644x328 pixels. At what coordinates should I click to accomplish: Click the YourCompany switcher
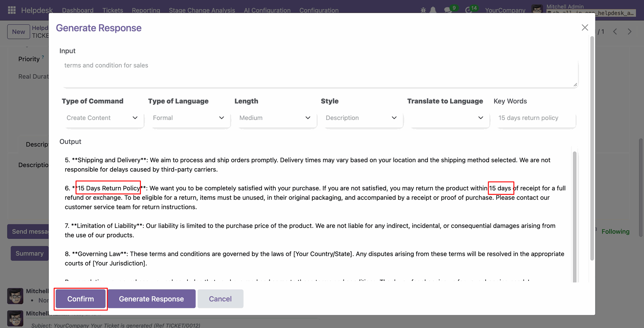coord(505,10)
